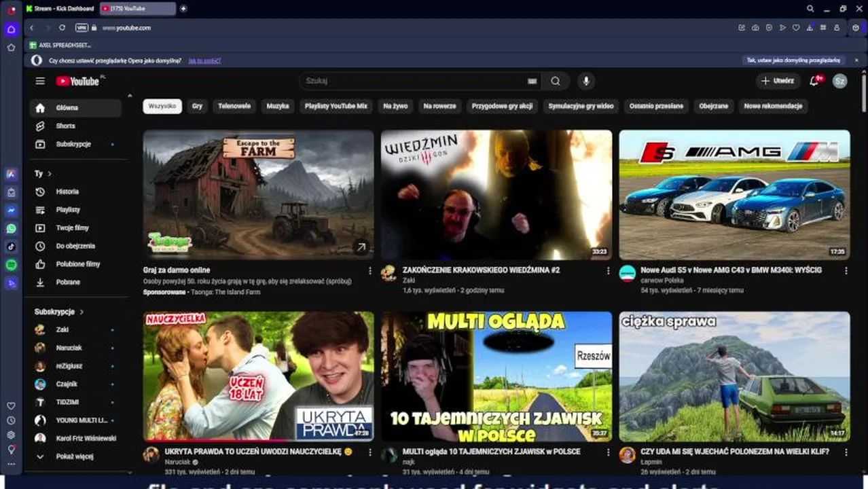The height and width of the screenshot is (489, 868).
Task: Open TikTok in the Opera sidebar
Action: 11,247
